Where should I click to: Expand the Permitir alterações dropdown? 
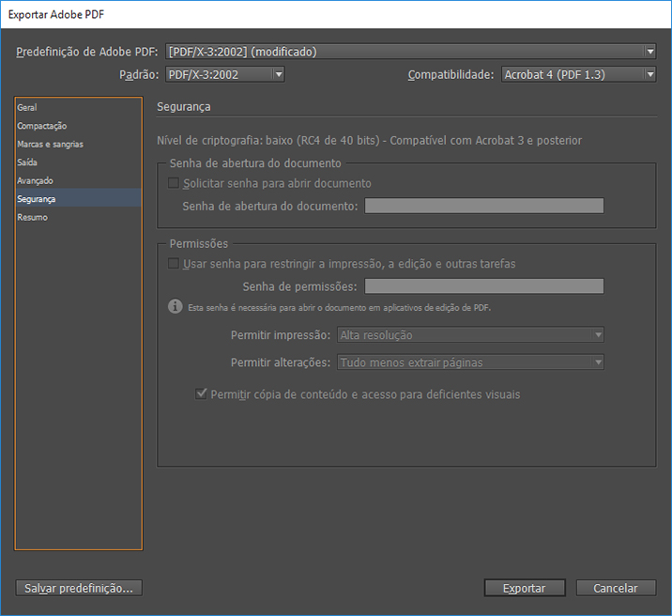[470, 362]
